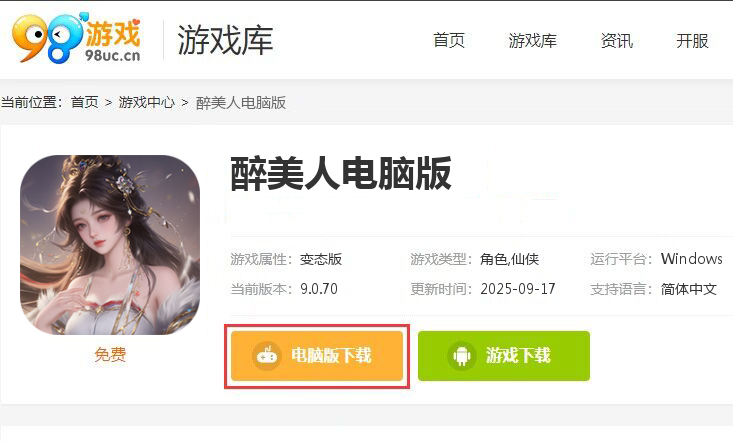The image size is (733, 441).
Task: Click the green 游戏下载 button
Action: [504, 356]
